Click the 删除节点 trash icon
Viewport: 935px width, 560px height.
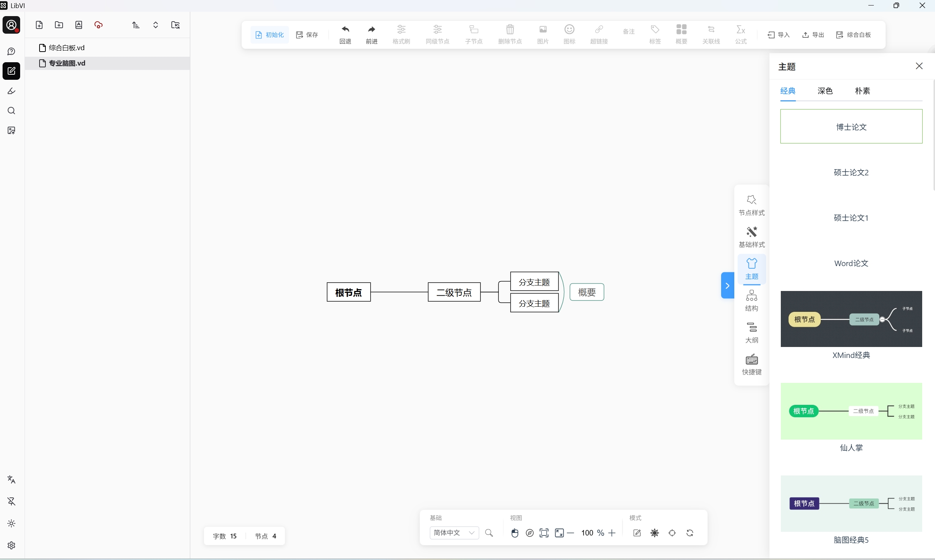coord(510,34)
